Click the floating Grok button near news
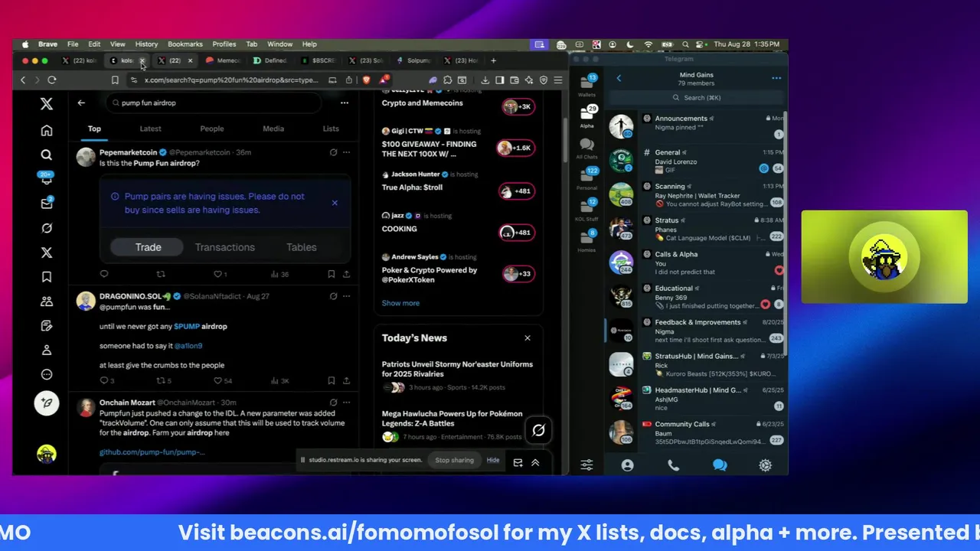This screenshot has height=551, width=980. point(538,430)
